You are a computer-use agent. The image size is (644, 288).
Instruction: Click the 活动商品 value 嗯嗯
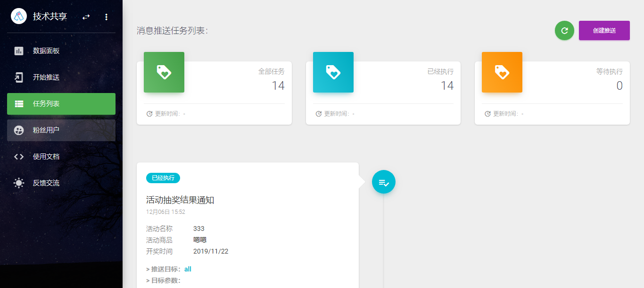pos(200,240)
